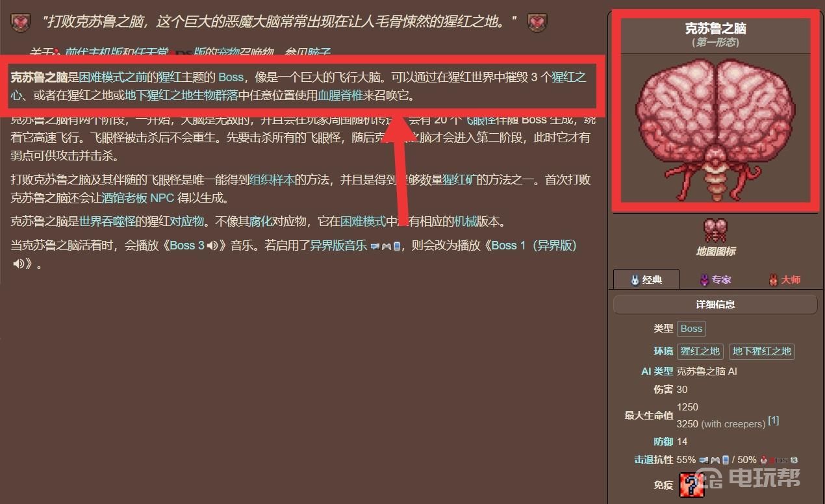The height and width of the screenshot is (504, 825).
Task: Collapse the 详细信息 details section header
Action: coord(715,305)
